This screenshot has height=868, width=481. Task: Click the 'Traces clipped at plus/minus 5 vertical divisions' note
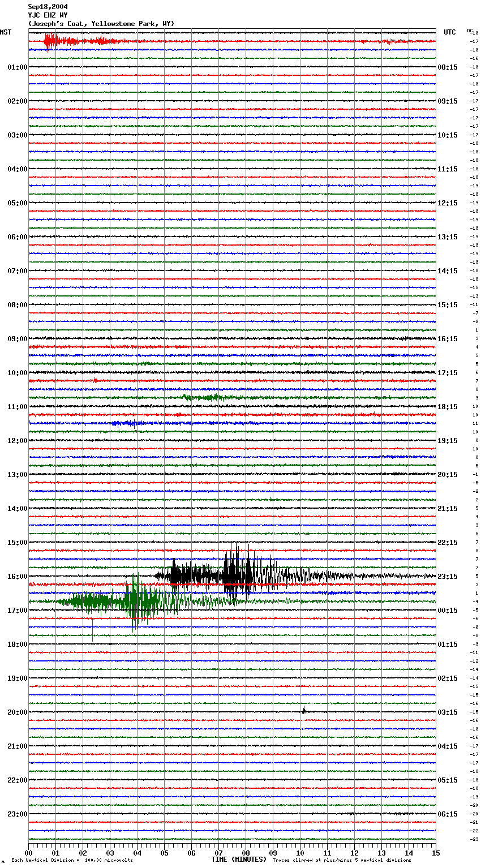[342, 861]
